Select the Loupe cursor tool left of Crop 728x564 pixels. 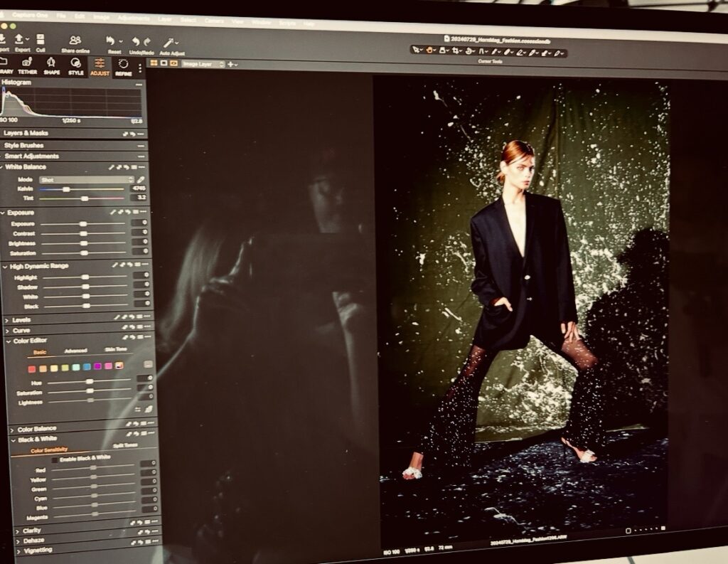click(x=444, y=50)
